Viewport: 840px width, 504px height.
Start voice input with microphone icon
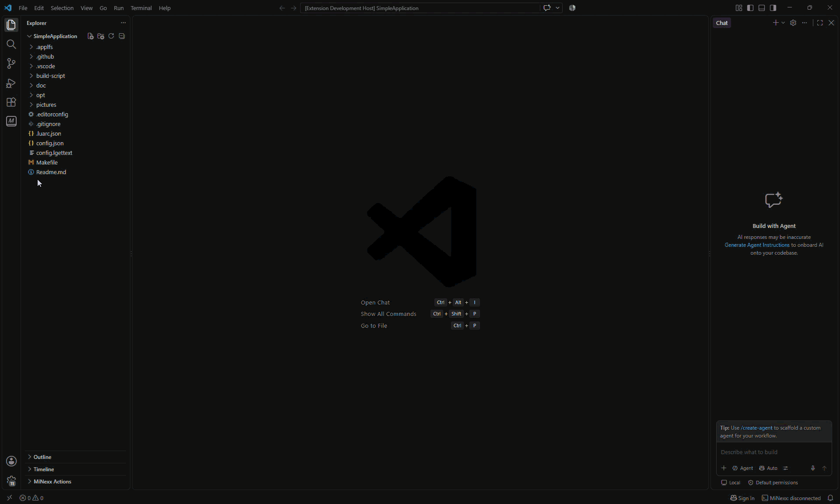[x=813, y=468]
